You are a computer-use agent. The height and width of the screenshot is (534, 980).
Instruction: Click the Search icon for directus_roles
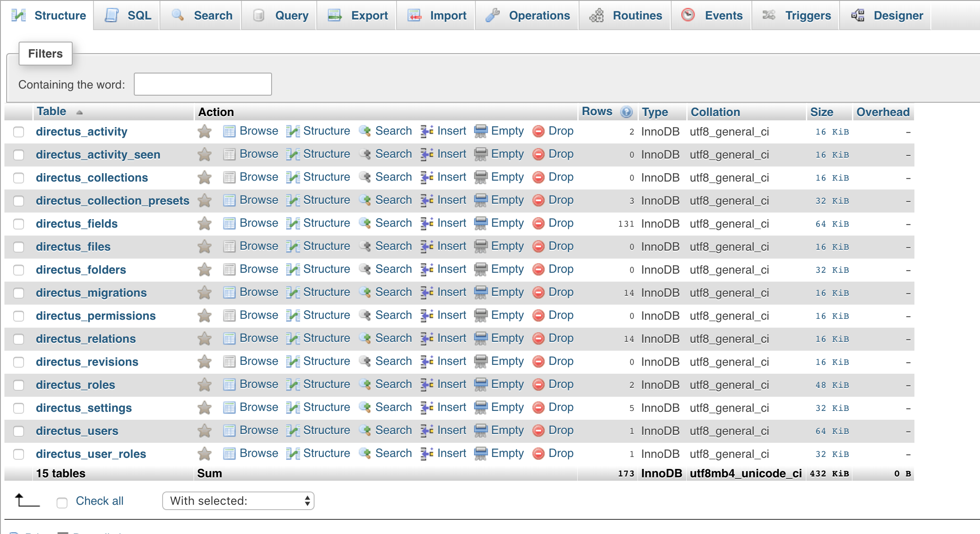tap(365, 384)
